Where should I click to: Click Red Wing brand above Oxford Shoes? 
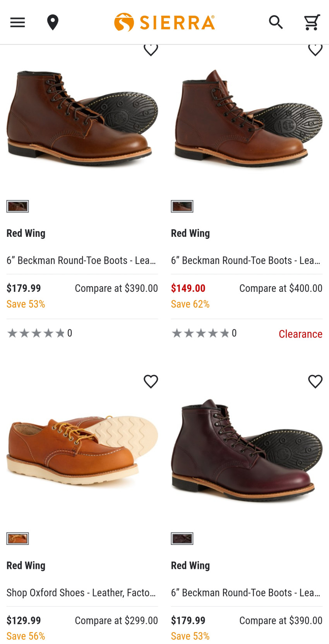[26, 565]
